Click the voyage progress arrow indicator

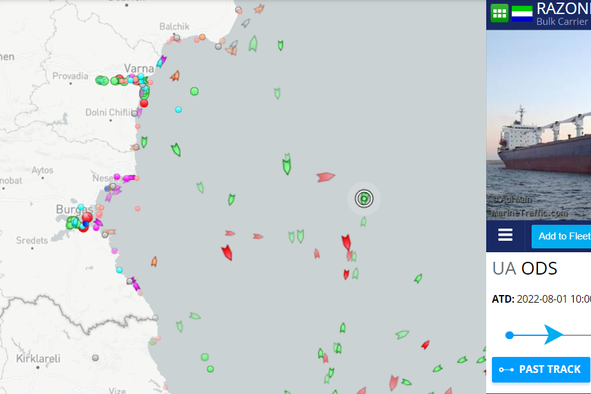pyautogui.click(x=553, y=334)
